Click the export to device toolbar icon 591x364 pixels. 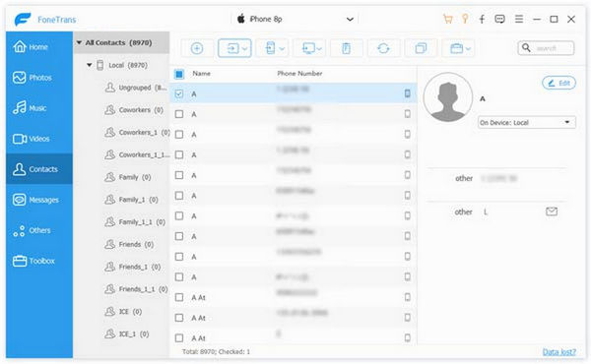pos(232,48)
